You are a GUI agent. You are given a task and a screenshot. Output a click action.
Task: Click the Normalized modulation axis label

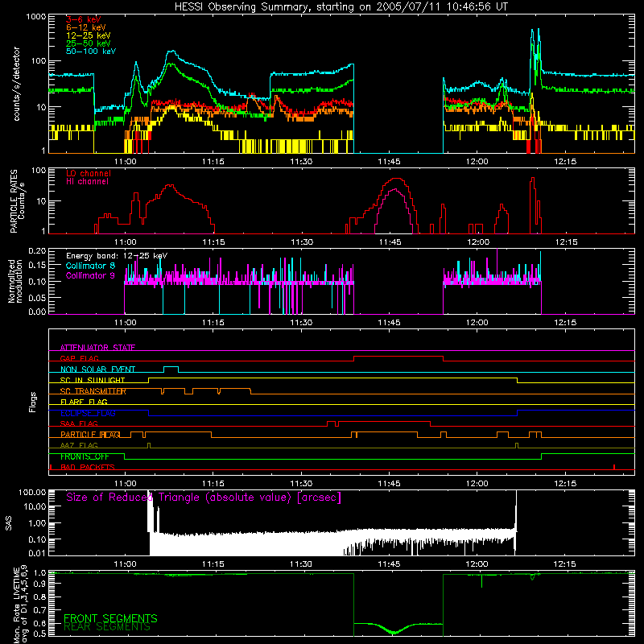14,281
